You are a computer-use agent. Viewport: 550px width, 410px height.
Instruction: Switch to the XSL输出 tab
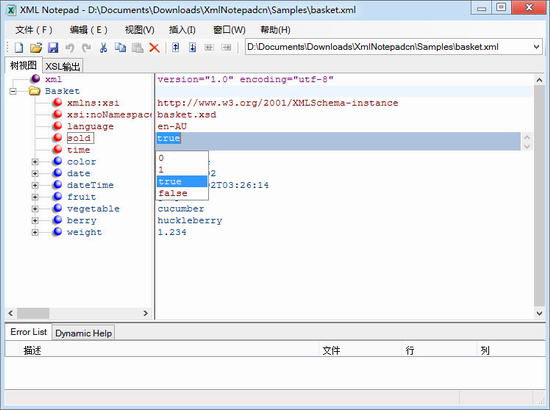point(63,66)
